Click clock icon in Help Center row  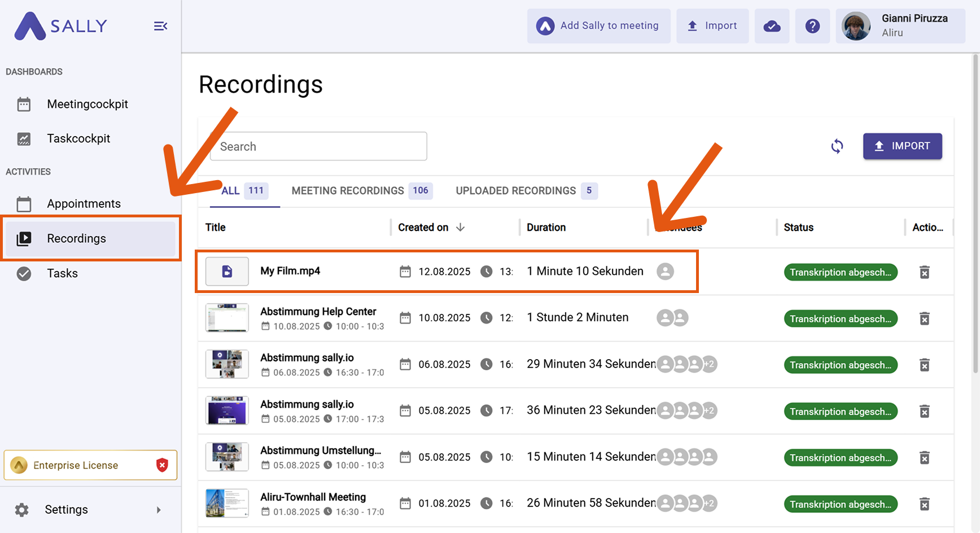coord(486,318)
